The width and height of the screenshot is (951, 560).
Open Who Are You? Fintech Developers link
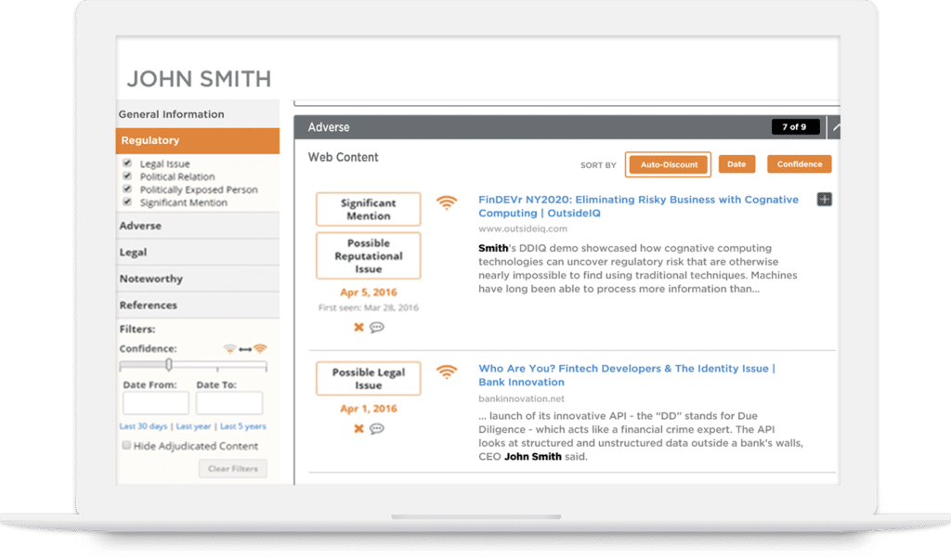627,375
